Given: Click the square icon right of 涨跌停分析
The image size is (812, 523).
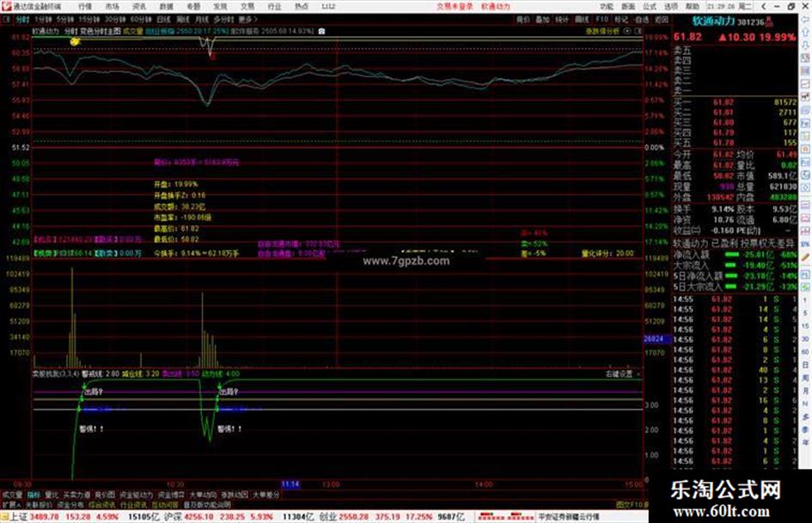Looking at the screenshot, I should (638, 31).
